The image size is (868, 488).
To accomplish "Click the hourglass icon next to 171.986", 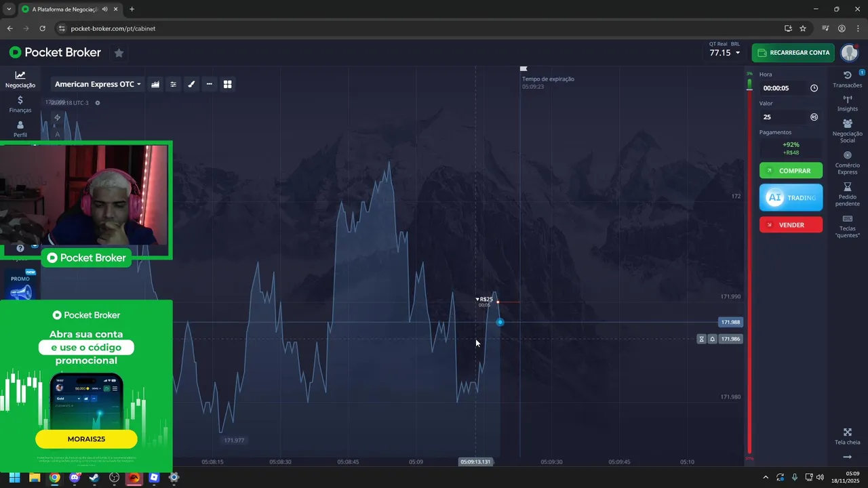I will [x=701, y=339].
